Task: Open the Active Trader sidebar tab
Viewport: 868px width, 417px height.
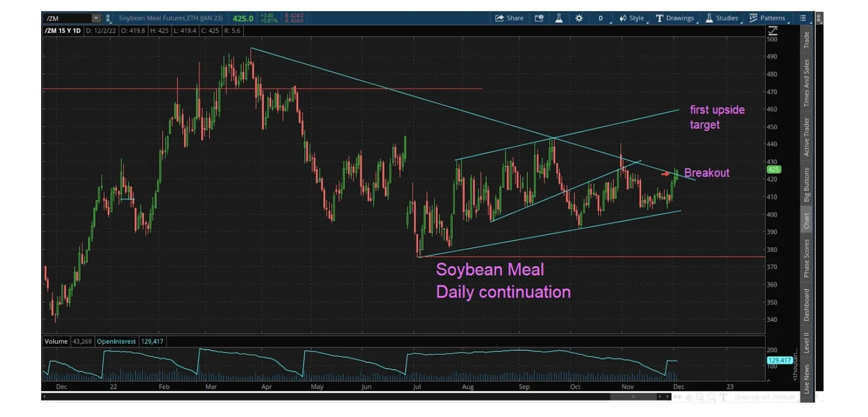Action: pyautogui.click(x=807, y=137)
